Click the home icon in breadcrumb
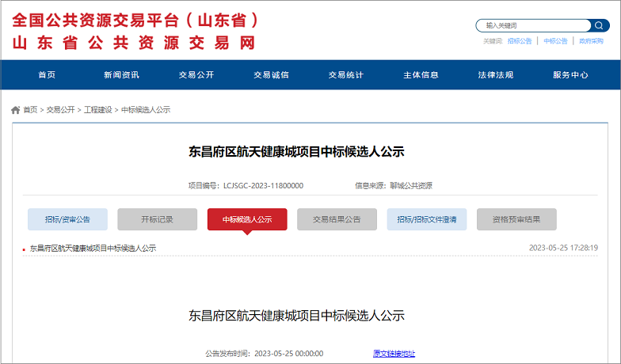 coord(15,110)
